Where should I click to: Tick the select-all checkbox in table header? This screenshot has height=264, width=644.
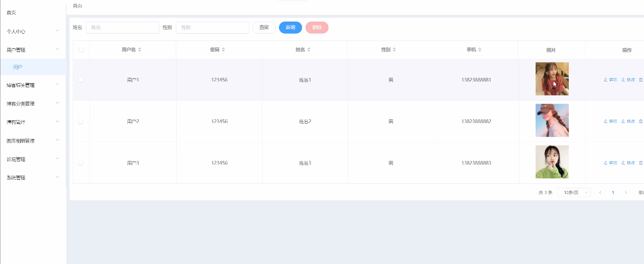pos(81,50)
